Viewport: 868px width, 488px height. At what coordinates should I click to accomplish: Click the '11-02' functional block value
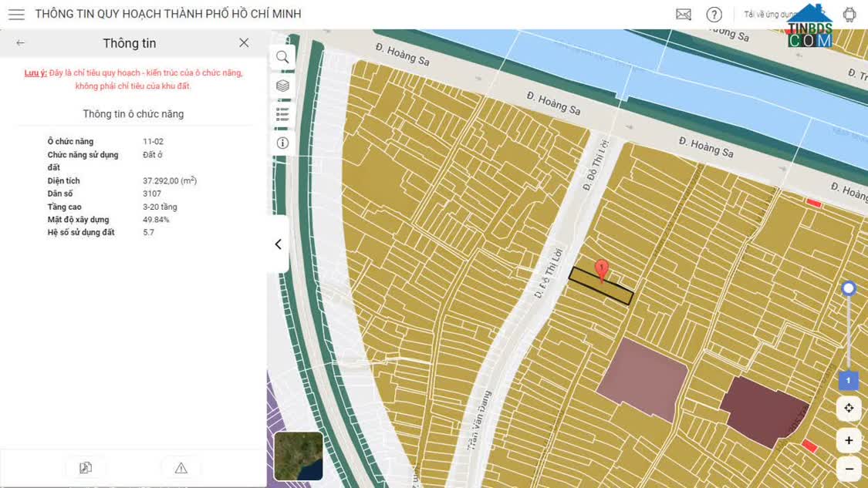pyautogui.click(x=154, y=142)
